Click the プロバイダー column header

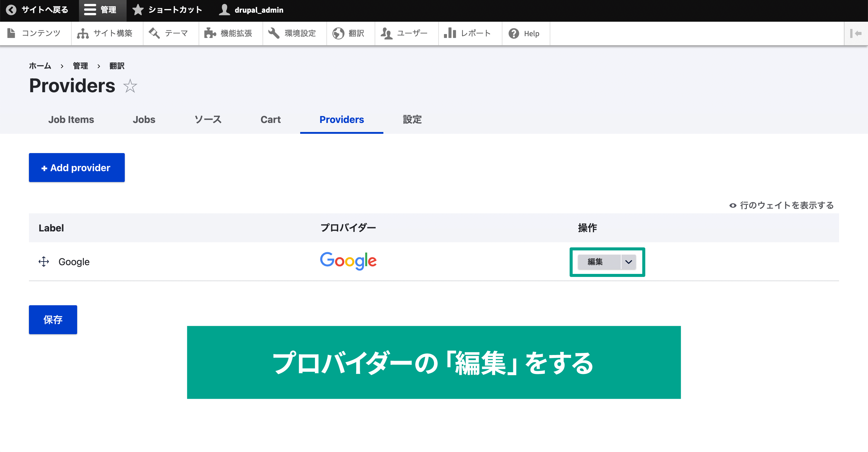click(x=348, y=228)
